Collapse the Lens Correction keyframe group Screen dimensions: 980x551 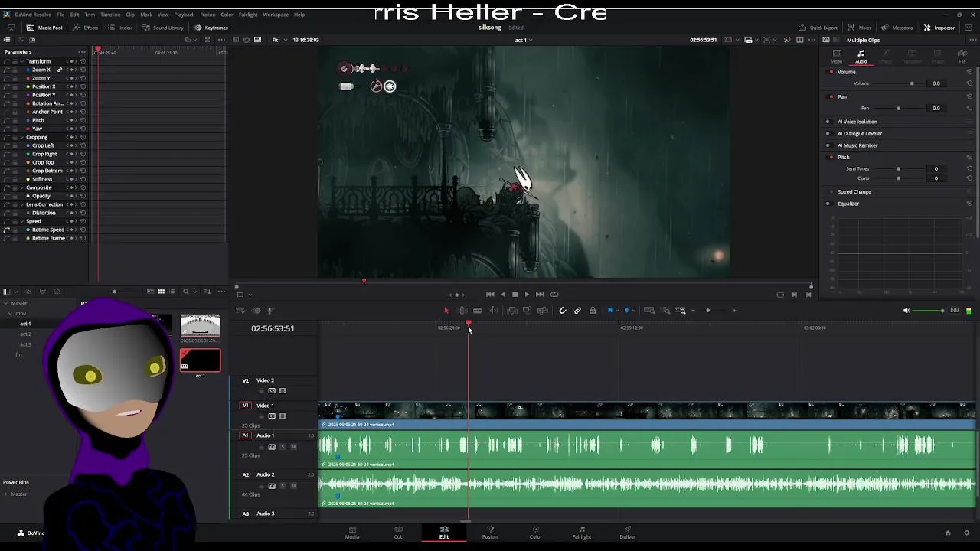[21, 204]
